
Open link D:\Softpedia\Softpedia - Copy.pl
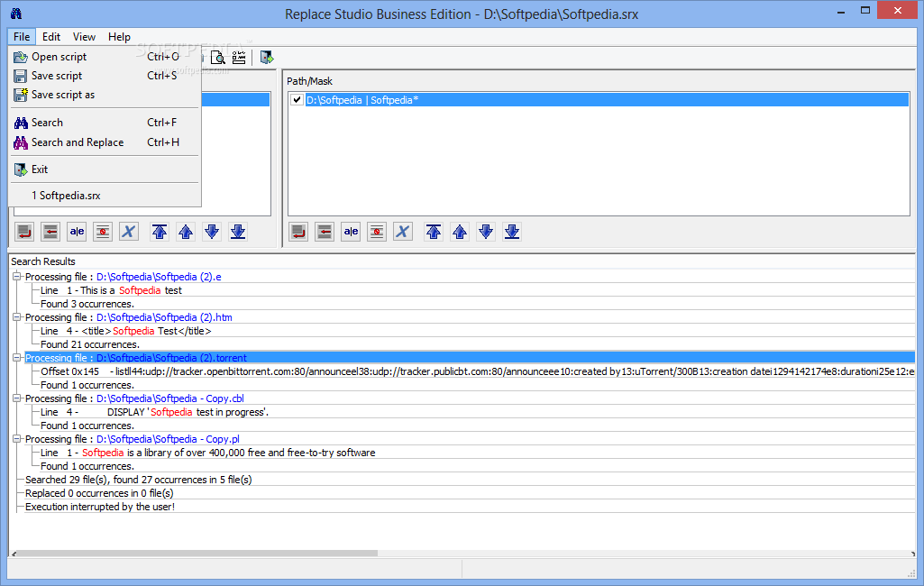pyautogui.click(x=168, y=439)
